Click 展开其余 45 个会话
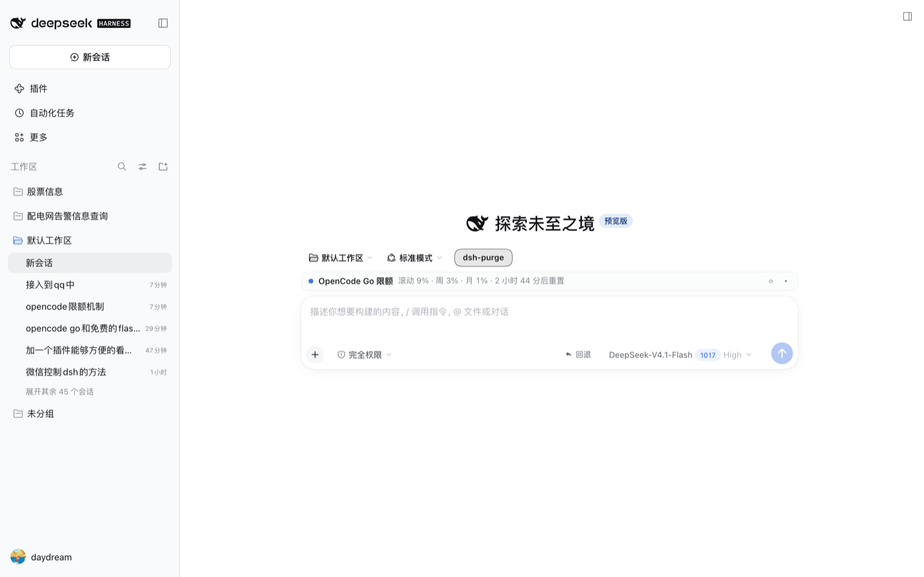The width and height of the screenshot is (924, 577). (59, 392)
